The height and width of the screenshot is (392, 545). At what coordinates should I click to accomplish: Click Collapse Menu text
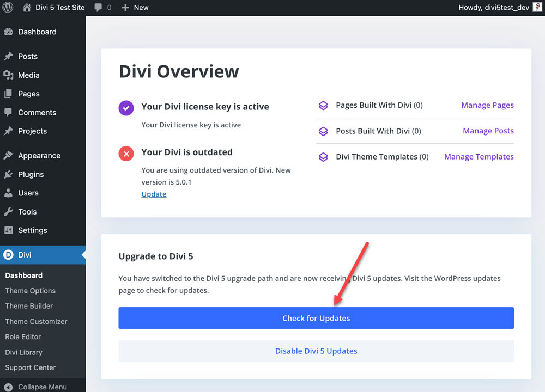tap(43, 387)
